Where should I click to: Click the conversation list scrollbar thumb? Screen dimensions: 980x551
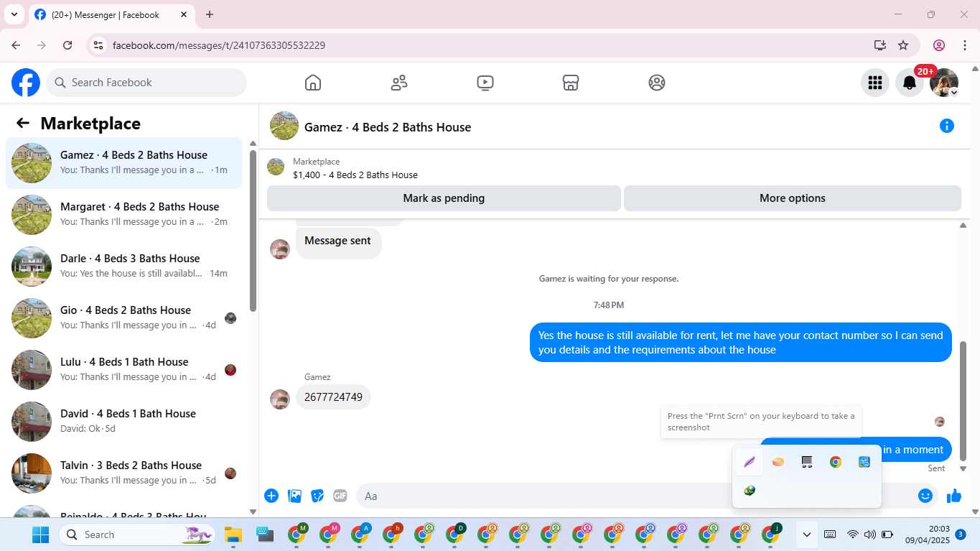[x=253, y=230]
